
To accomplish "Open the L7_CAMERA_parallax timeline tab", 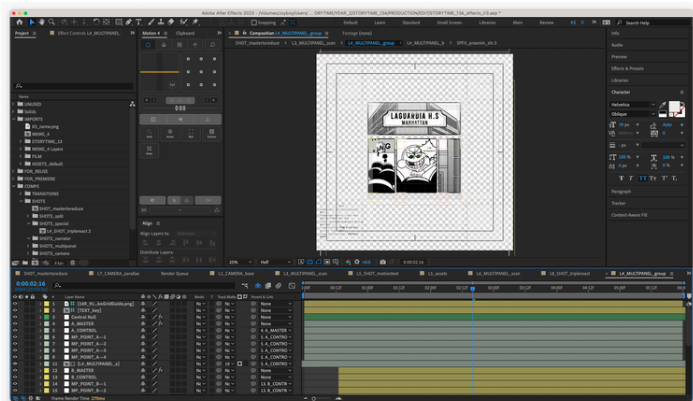I will pos(118,274).
